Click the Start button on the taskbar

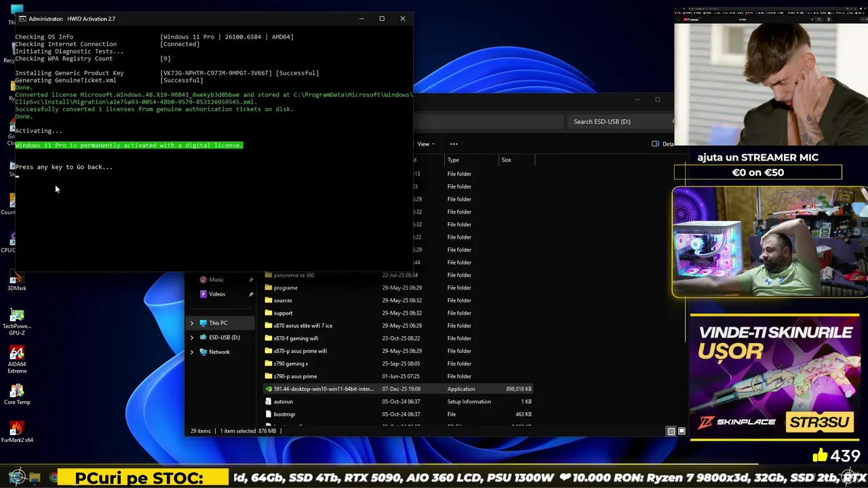pos(18,477)
